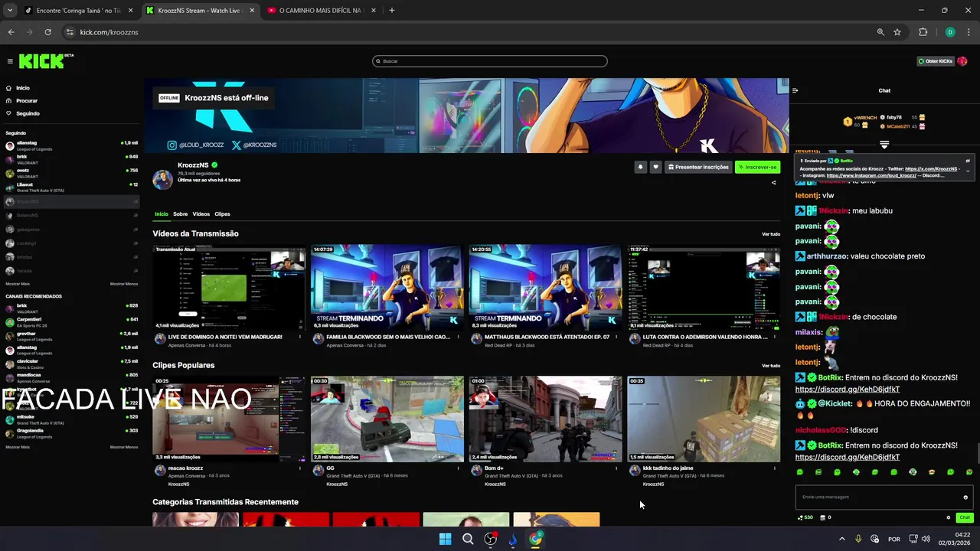Collapse the chat panel icon
980x551 pixels.
pyautogui.click(x=795, y=90)
